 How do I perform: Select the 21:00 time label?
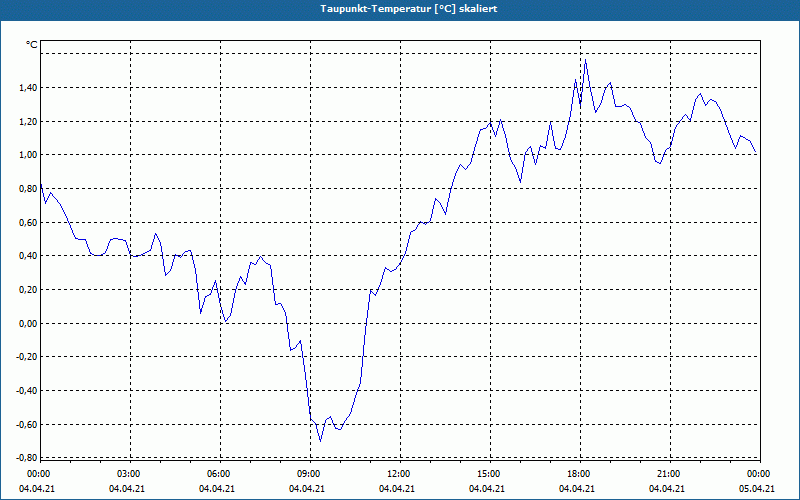tap(669, 474)
